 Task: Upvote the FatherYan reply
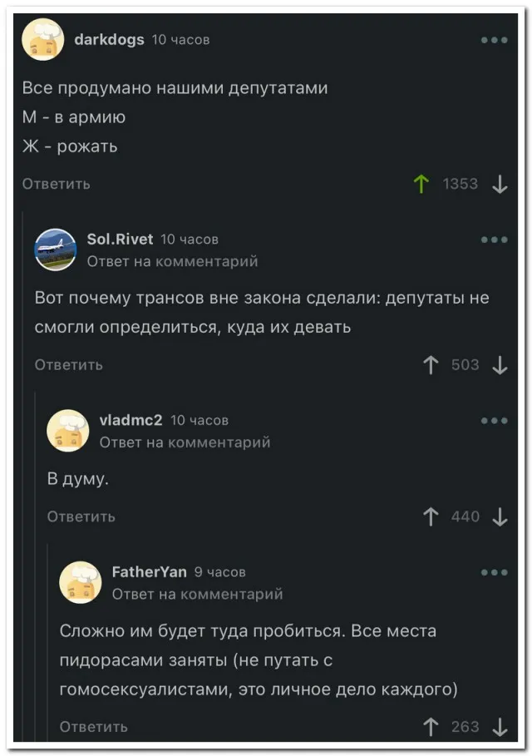pos(431,728)
